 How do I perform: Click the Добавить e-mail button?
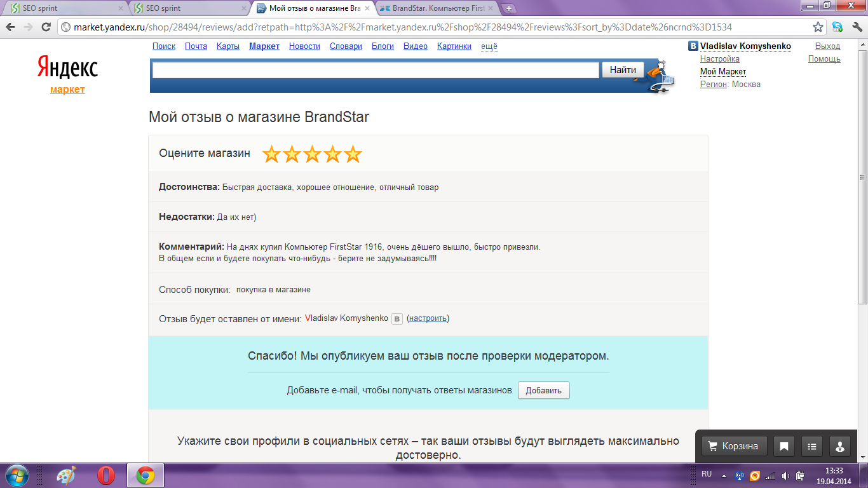[544, 390]
